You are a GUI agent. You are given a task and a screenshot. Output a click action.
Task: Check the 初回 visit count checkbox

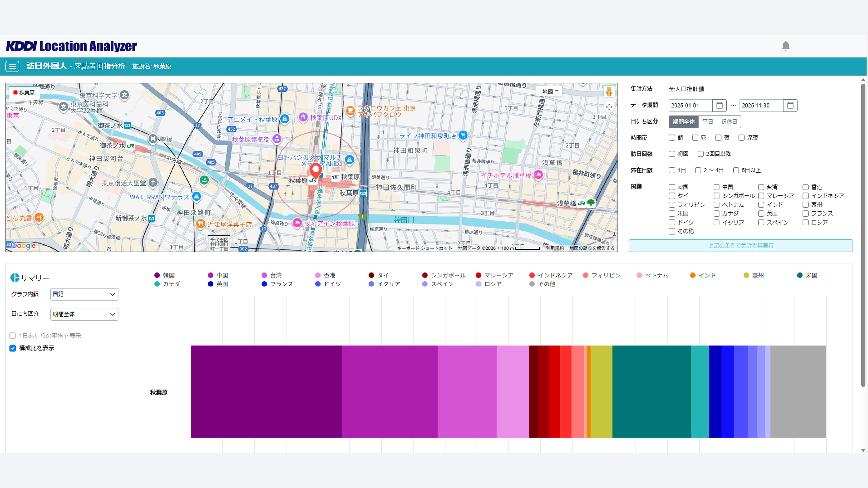pyautogui.click(x=672, y=154)
